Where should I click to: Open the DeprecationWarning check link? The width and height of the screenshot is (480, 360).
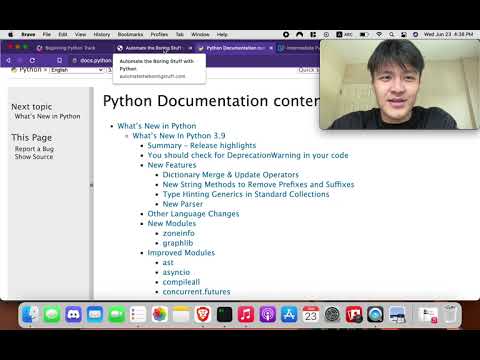(x=248, y=155)
